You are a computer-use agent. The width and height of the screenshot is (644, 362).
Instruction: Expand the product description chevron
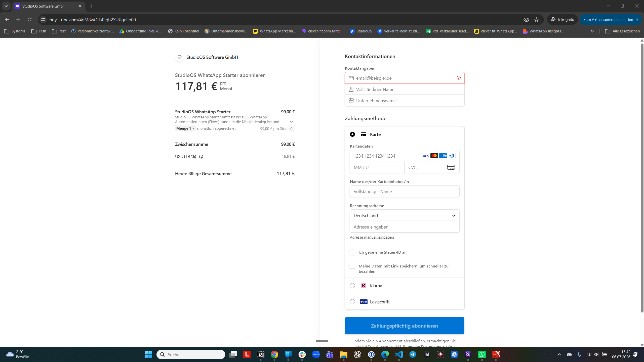(x=291, y=122)
